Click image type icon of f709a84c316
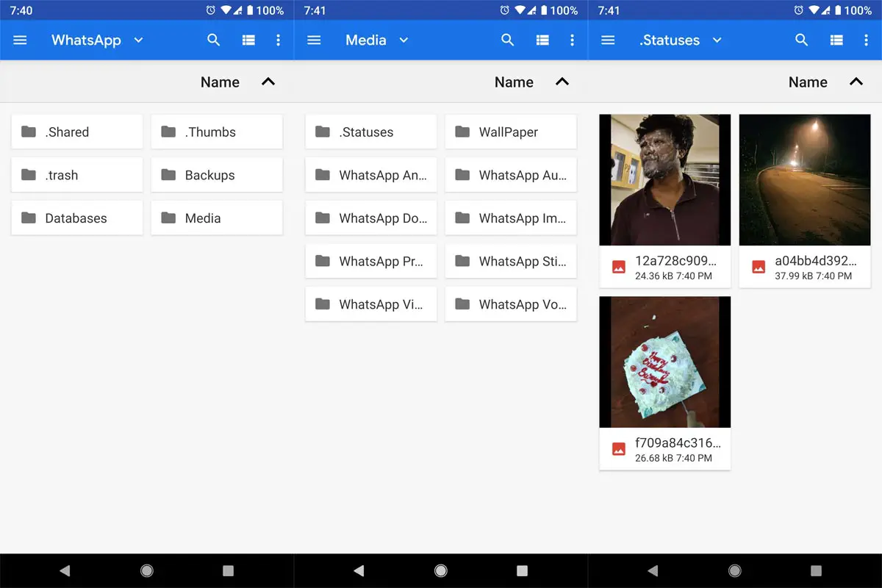The width and height of the screenshot is (882, 588). (x=619, y=448)
